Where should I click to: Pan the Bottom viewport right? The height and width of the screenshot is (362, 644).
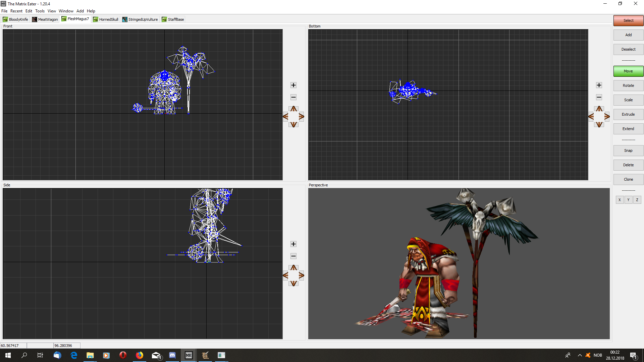[x=607, y=117]
